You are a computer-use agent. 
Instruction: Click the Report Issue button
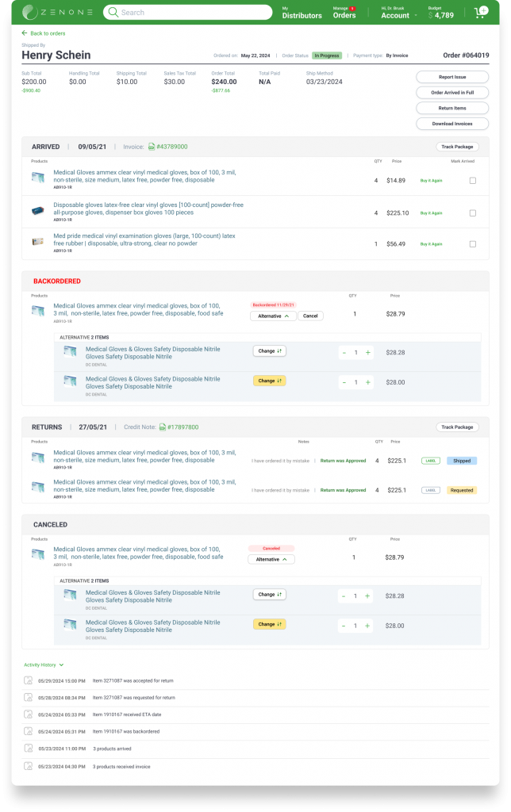point(452,77)
